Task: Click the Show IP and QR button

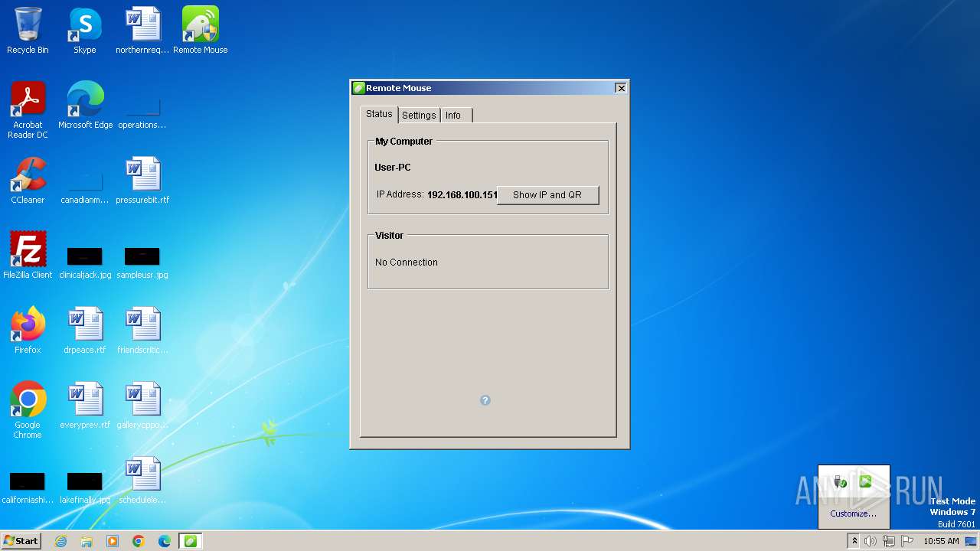Action: [547, 195]
